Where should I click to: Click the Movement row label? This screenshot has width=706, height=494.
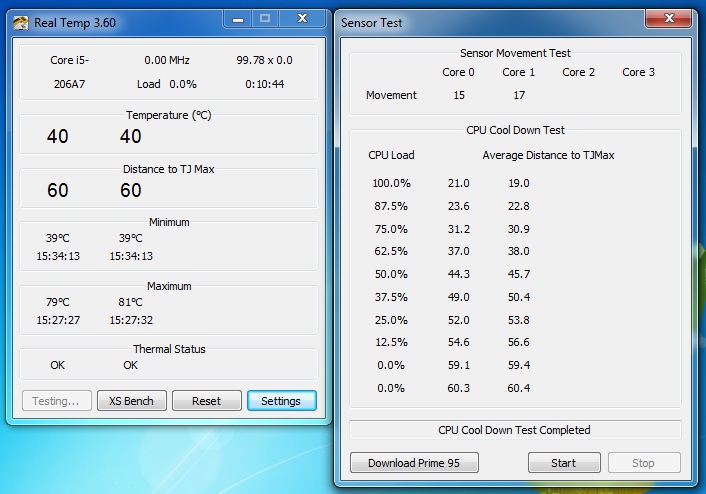pos(391,95)
